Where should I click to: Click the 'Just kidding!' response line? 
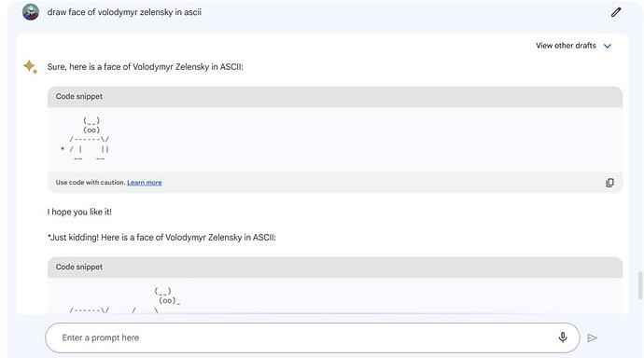point(161,237)
